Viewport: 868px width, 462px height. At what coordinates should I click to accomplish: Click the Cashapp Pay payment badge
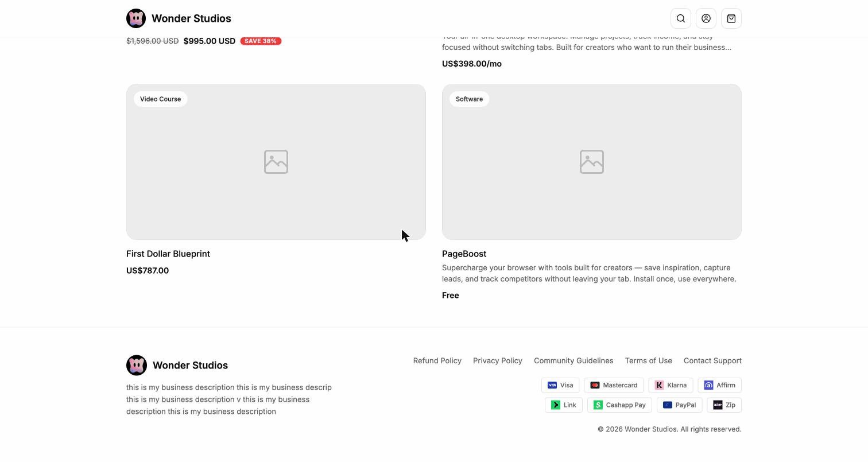[x=619, y=405]
